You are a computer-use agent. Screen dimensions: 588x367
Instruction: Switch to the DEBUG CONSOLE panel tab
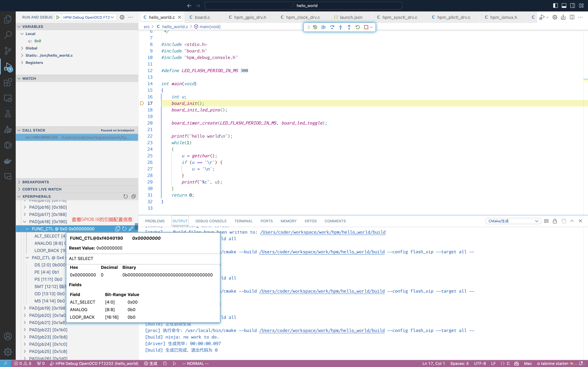pyautogui.click(x=211, y=221)
